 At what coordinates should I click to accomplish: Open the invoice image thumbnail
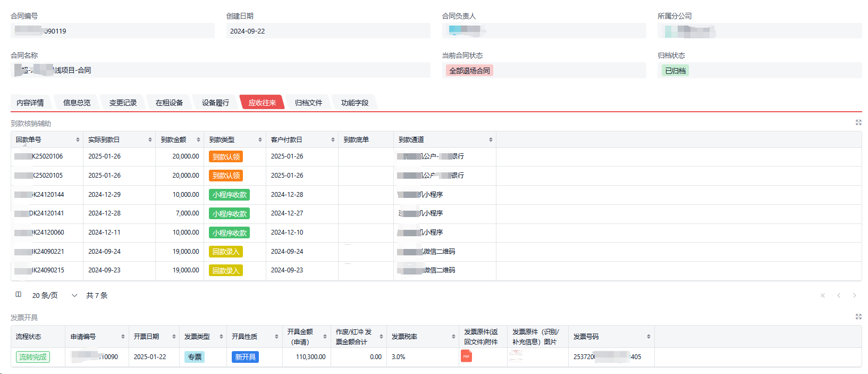pyautogui.click(x=516, y=356)
